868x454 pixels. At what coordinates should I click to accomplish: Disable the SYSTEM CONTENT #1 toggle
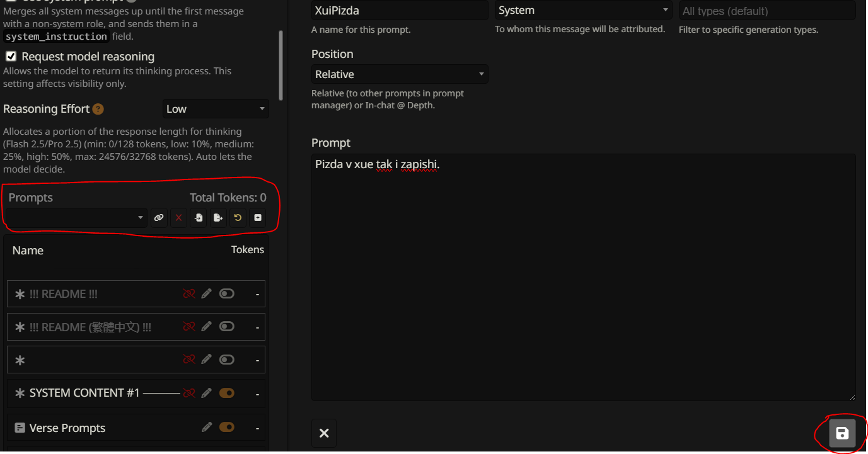coord(226,393)
